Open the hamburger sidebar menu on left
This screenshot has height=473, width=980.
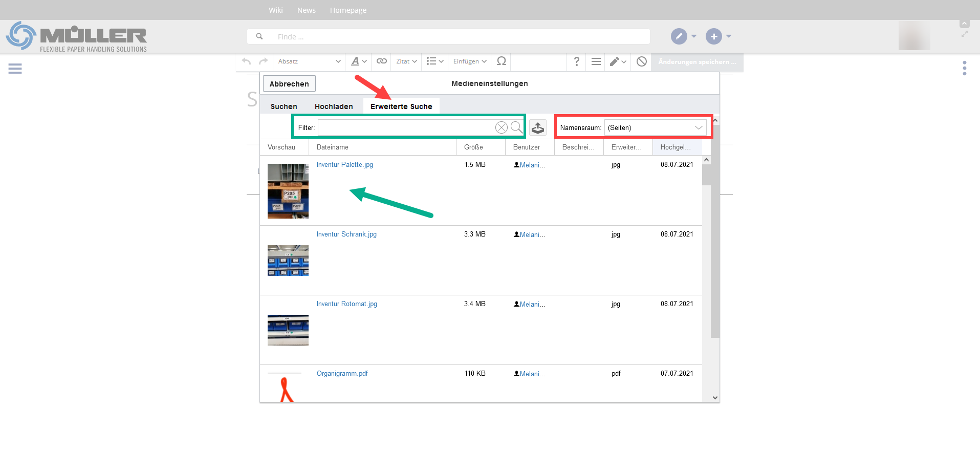pos(15,69)
